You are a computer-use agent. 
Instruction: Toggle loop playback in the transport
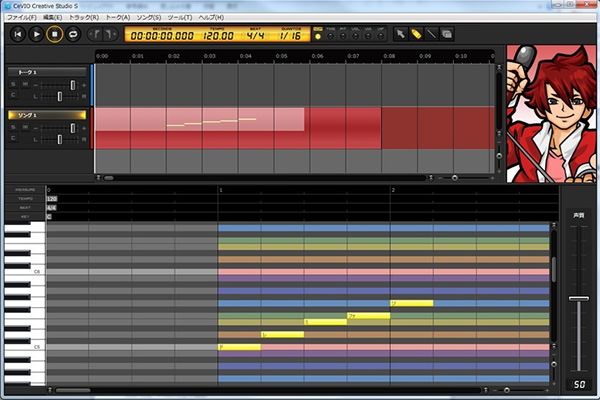(x=72, y=34)
